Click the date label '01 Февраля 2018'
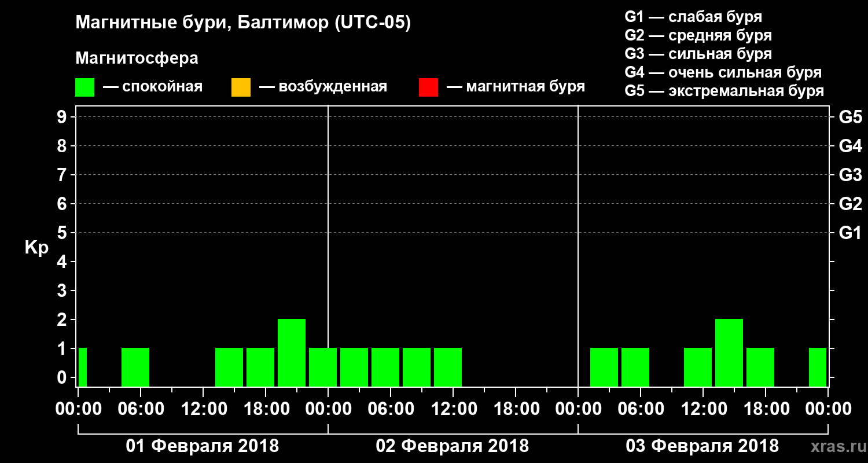Image resolution: width=868 pixels, height=463 pixels. [203, 446]
